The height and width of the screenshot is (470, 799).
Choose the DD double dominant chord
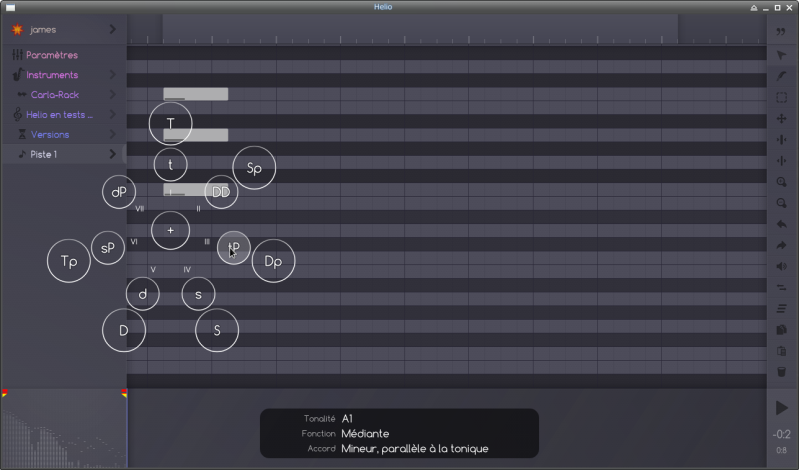pos(221,192)
